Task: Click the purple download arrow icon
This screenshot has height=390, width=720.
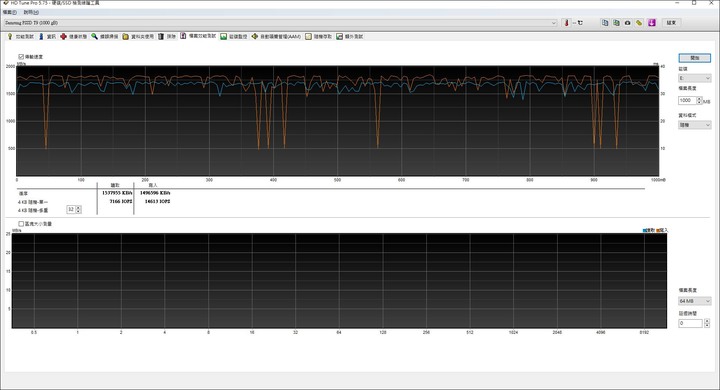Action: point(652,23)
